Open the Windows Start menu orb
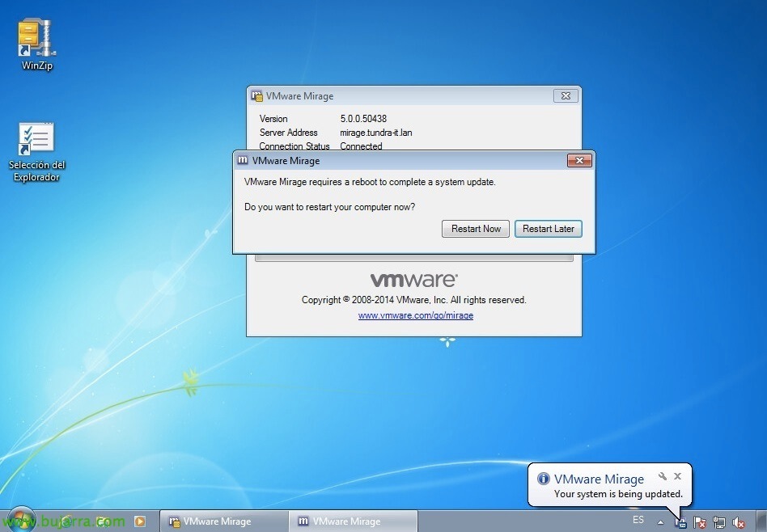This screenshot has height=532, width=767. pos(21,520)
